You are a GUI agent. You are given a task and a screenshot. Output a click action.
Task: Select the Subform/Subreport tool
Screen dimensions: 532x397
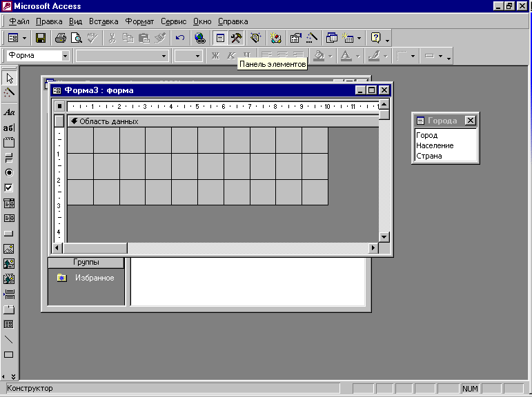point(9,324)
